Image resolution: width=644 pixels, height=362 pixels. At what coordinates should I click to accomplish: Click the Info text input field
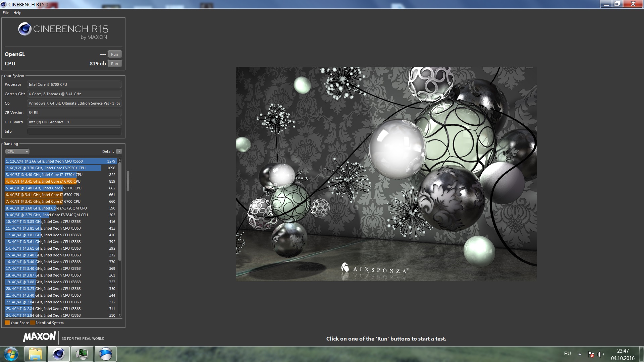(x=74, y=131)
